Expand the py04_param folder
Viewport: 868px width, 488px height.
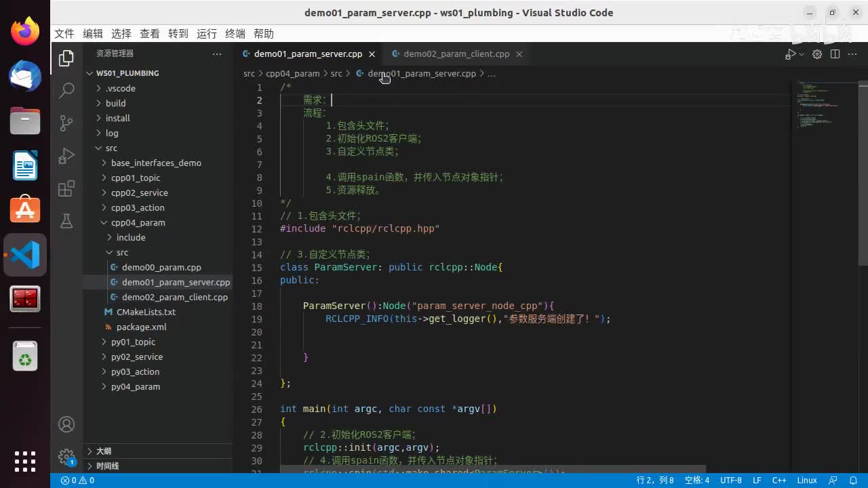pyautogui.click(x=158, y=386)
